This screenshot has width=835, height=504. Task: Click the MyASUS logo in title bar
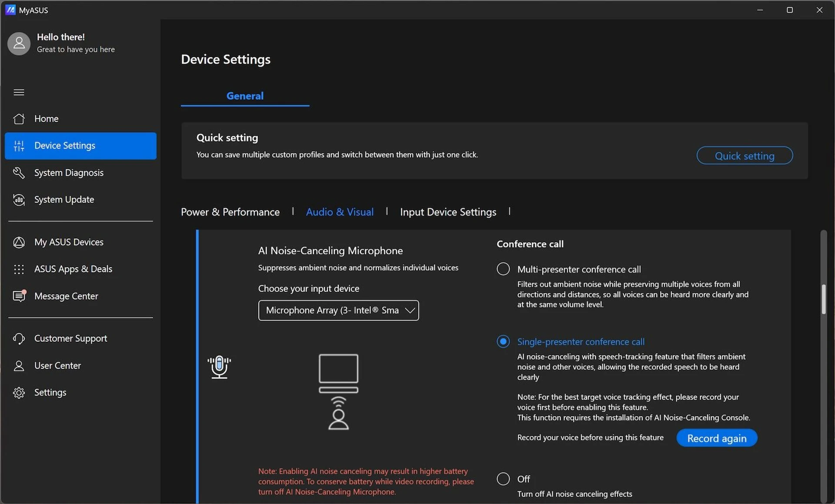point(10,10)
